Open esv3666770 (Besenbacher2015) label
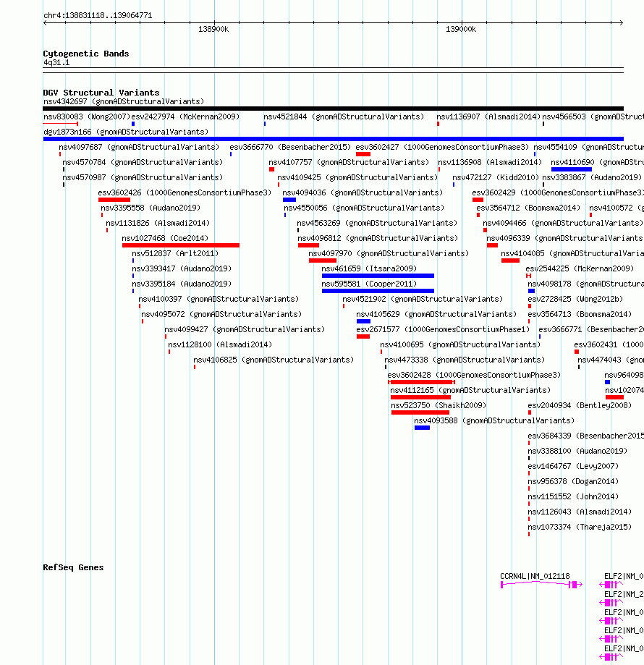Screen dimensions: 644x665 (290, 147)
